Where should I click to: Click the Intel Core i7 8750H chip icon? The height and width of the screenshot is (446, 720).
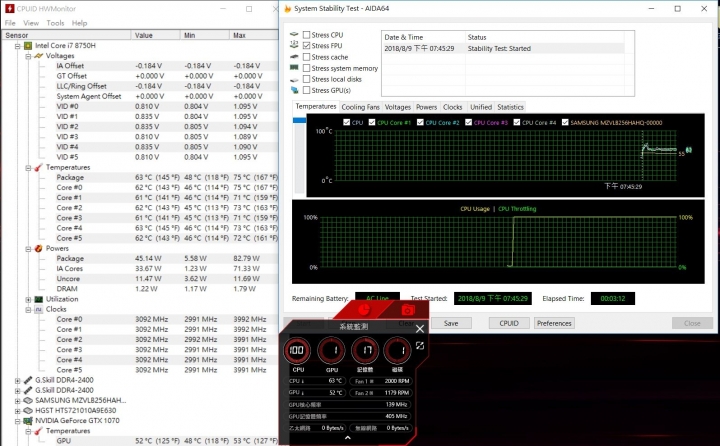27,45
